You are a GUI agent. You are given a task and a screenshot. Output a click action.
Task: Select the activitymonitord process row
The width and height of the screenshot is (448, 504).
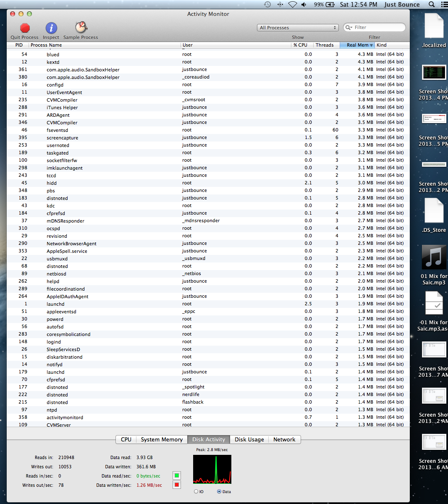point(208,417)
